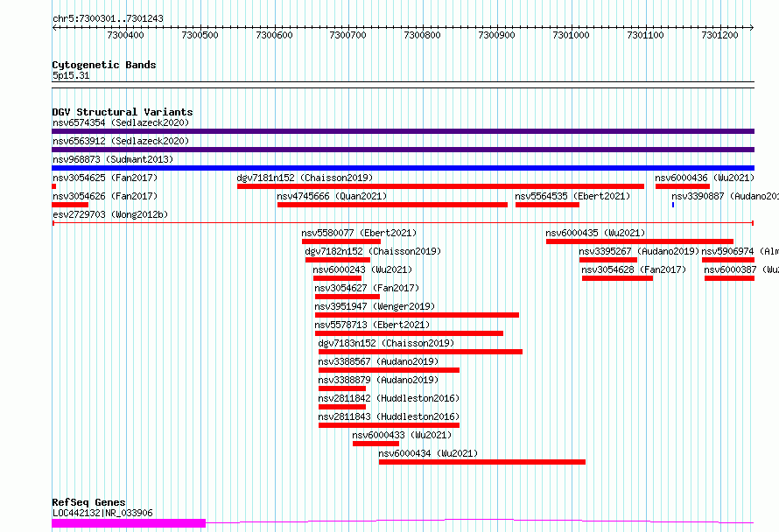This screenshot has height=532, width=779.
Task: Click the red bar under nsv3054627
Action: click(x=347, y=297)
